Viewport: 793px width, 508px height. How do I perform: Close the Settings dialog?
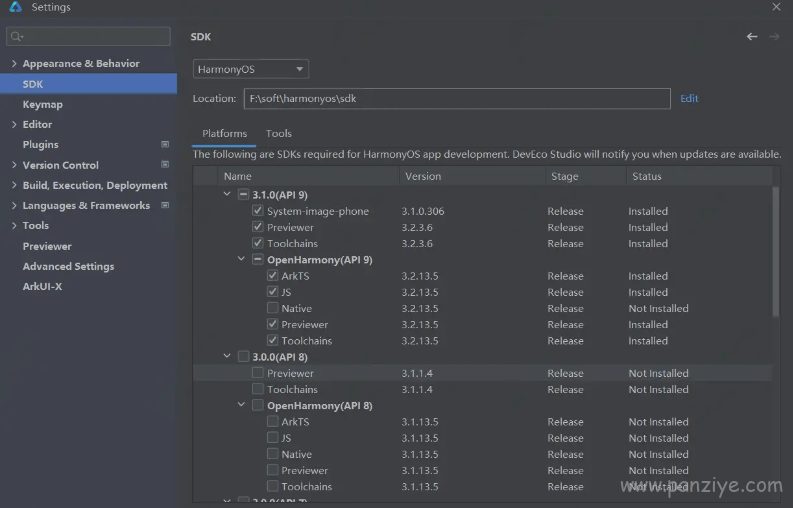(776, 7)
